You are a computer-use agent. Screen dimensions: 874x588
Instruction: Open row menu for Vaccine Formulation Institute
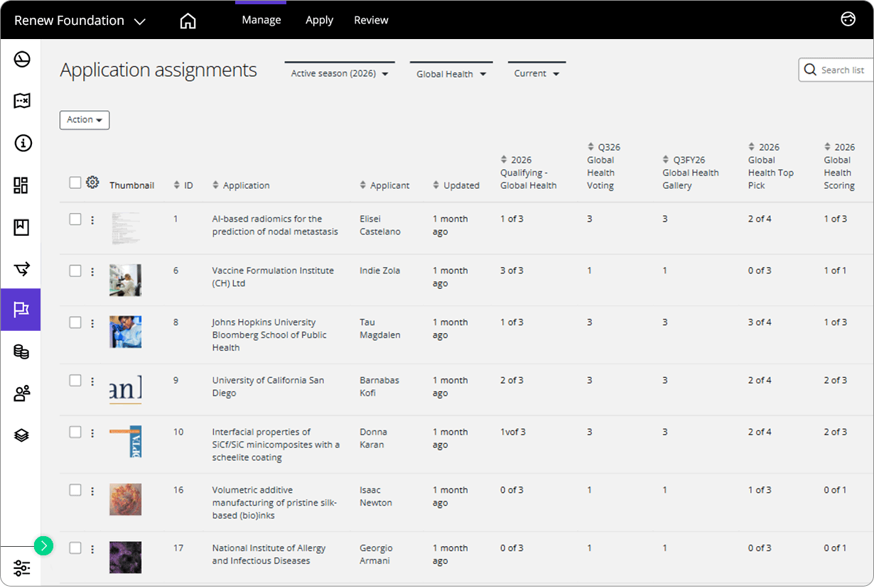click(92, 272)
